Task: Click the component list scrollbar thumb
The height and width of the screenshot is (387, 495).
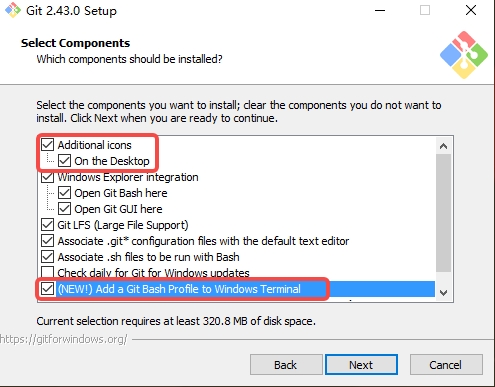Action: click(443, 213)
